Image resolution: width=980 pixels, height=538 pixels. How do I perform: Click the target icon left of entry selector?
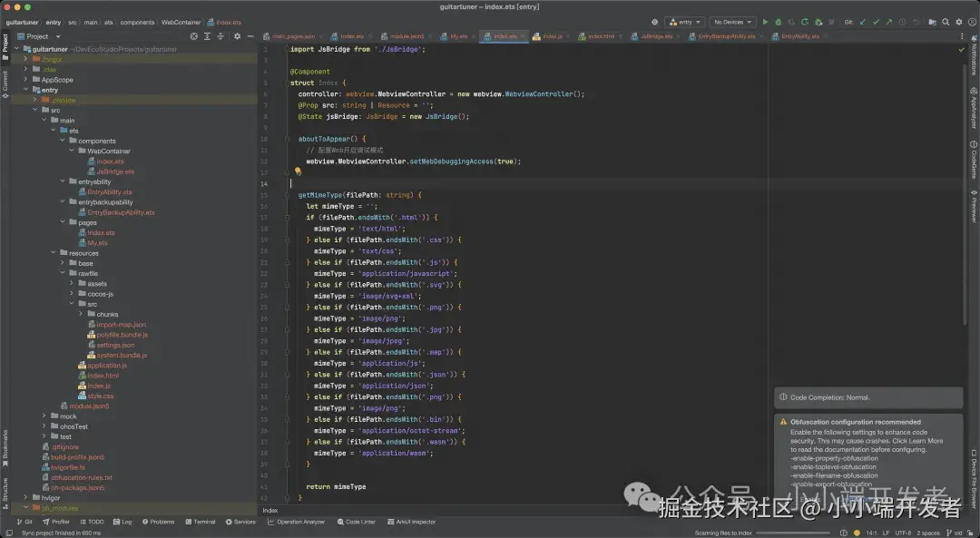point(654,22)
